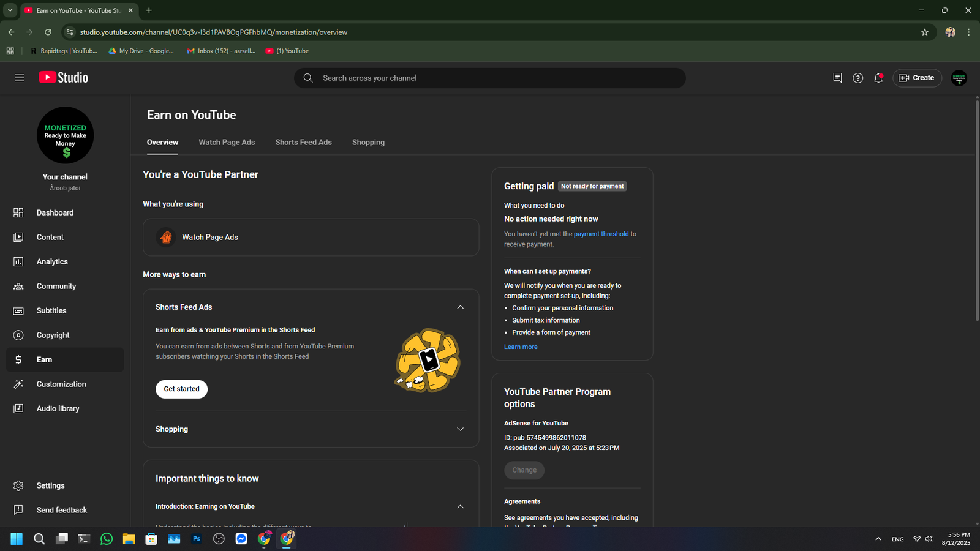
Task: Open Chrome's three-dot menu
Action: pos(968,32)
